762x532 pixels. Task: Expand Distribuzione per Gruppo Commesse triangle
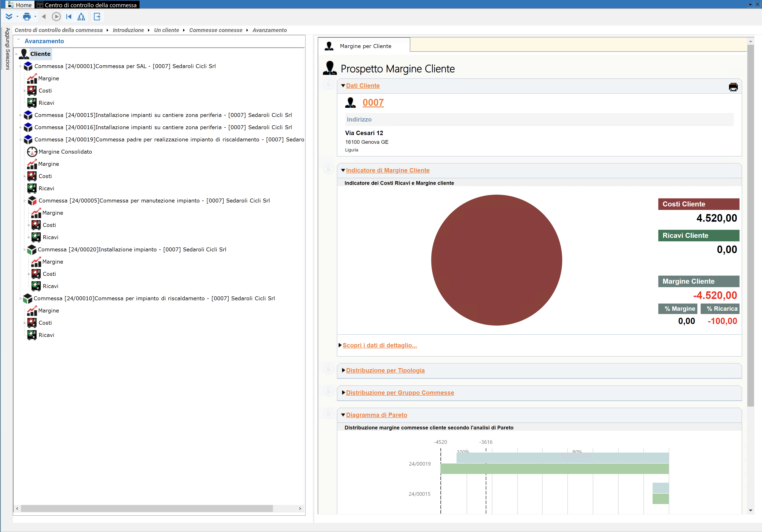coord(343,392)
